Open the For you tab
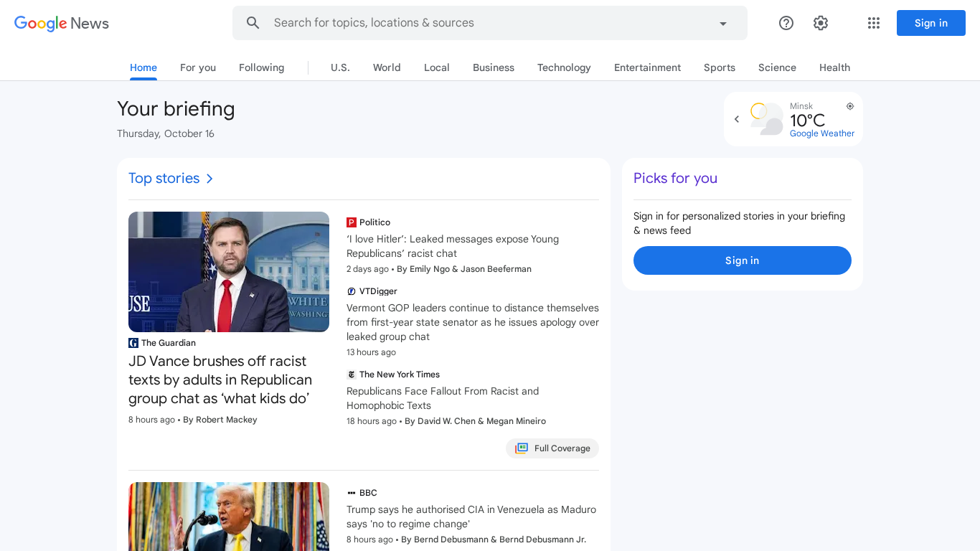 [198, 67]
